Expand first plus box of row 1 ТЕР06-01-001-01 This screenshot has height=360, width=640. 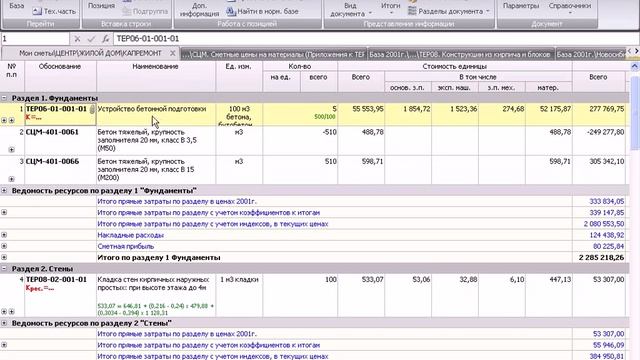(4, 120)
